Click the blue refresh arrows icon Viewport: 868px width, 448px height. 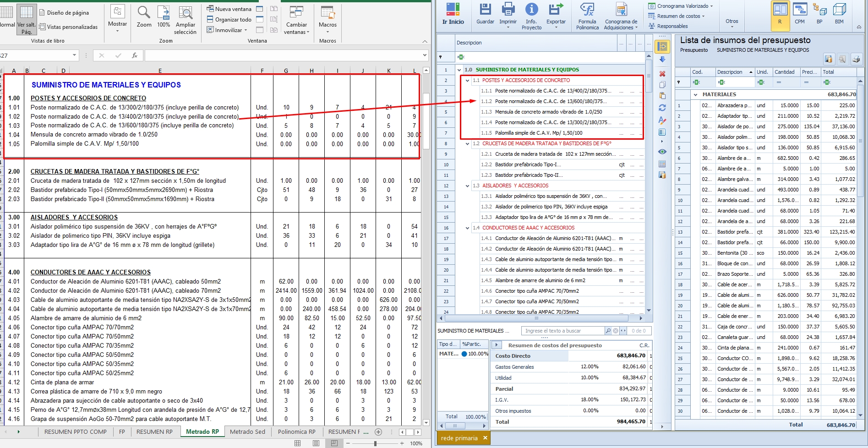click(x=662, y=108)
